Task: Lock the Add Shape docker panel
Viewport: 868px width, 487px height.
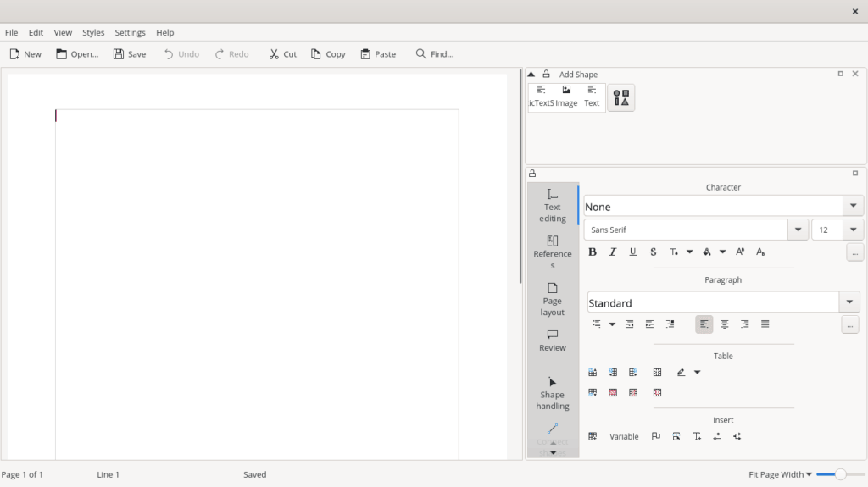Action: click(547, 75)
